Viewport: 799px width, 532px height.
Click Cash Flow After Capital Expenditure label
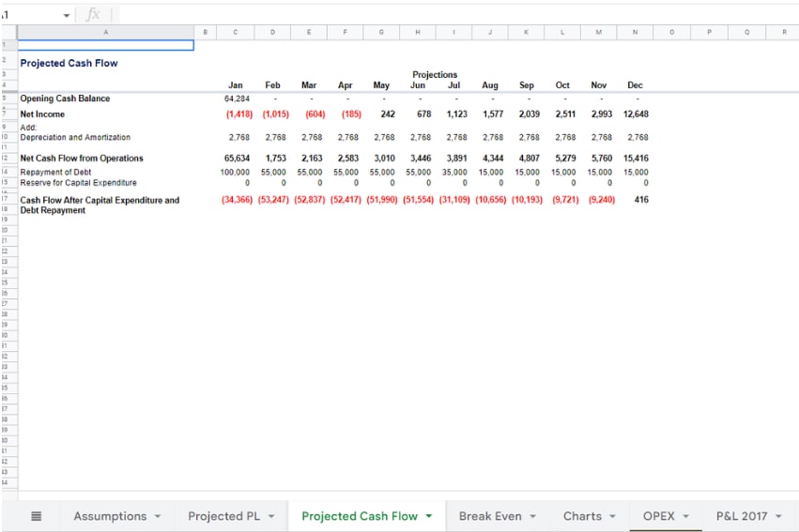point(100,205)
